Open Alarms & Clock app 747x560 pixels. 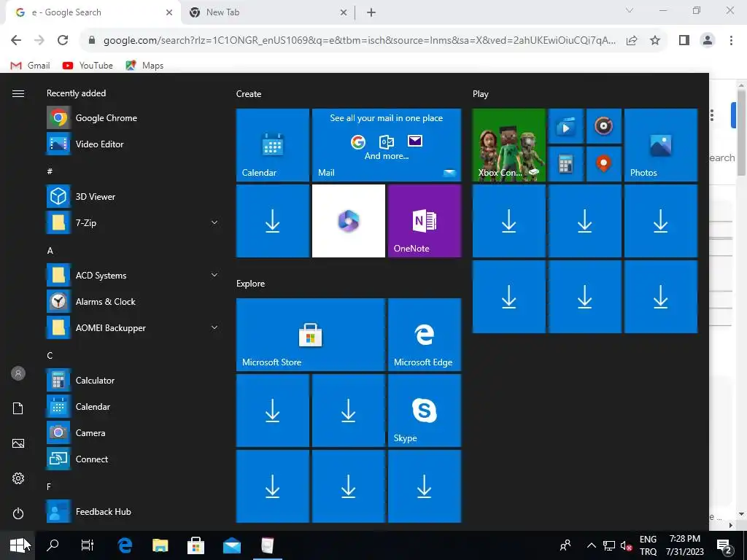[132, 301]
